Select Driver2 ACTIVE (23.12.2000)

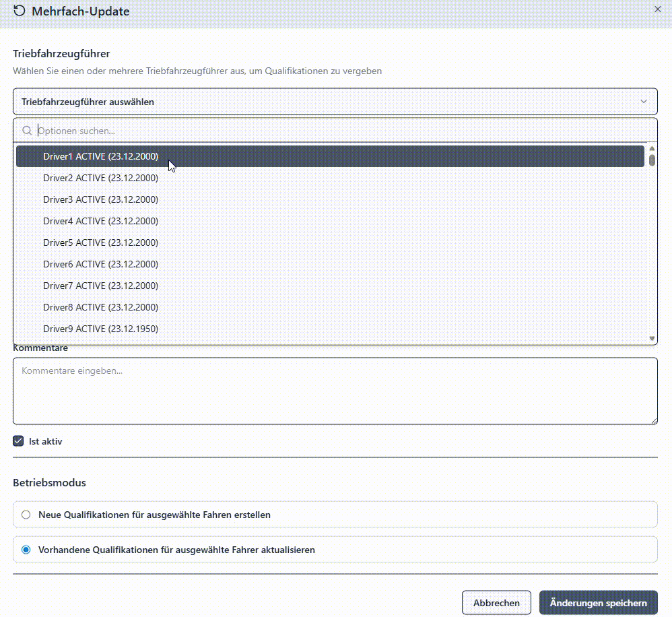330,178
